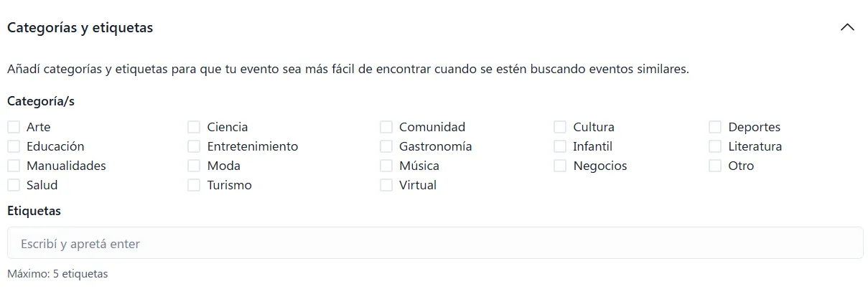The height and width of the screenshot is (289, 868).
Task: Enable the Ciencia category
Action: (194, 127)
